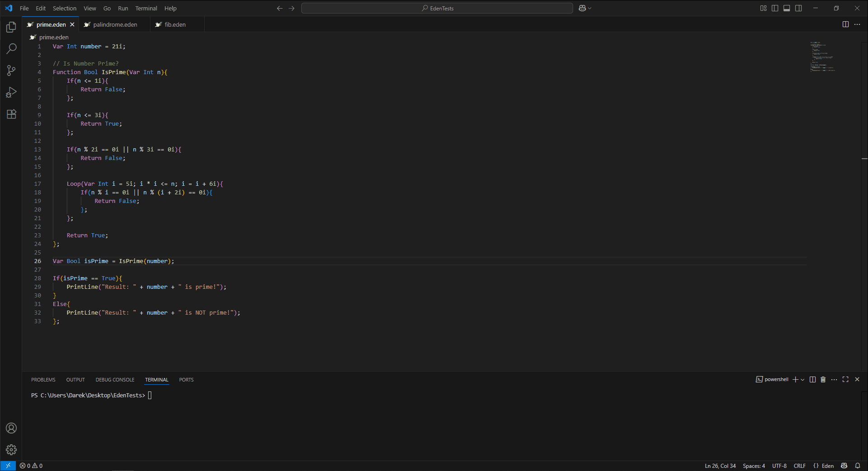The image size is (868, 471).
Task: Open the Copilot chat dropdown arrow
Action: point(590,8)
